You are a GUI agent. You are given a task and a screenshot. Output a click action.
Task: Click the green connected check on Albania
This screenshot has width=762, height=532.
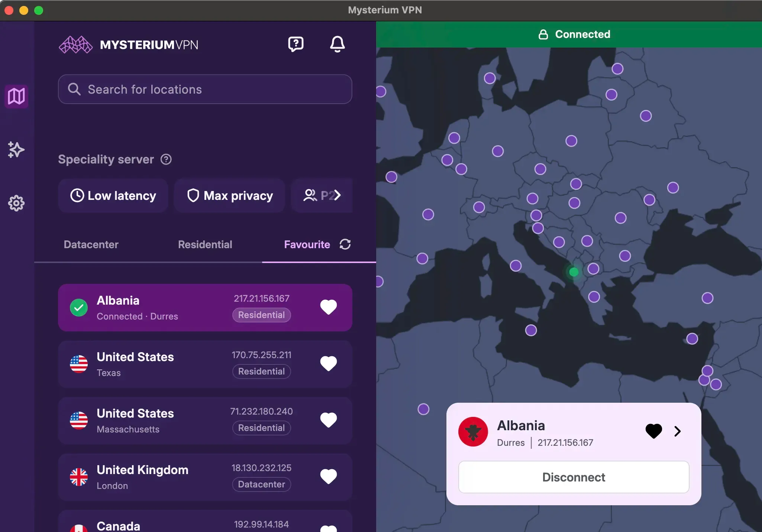tap(79, 308)
